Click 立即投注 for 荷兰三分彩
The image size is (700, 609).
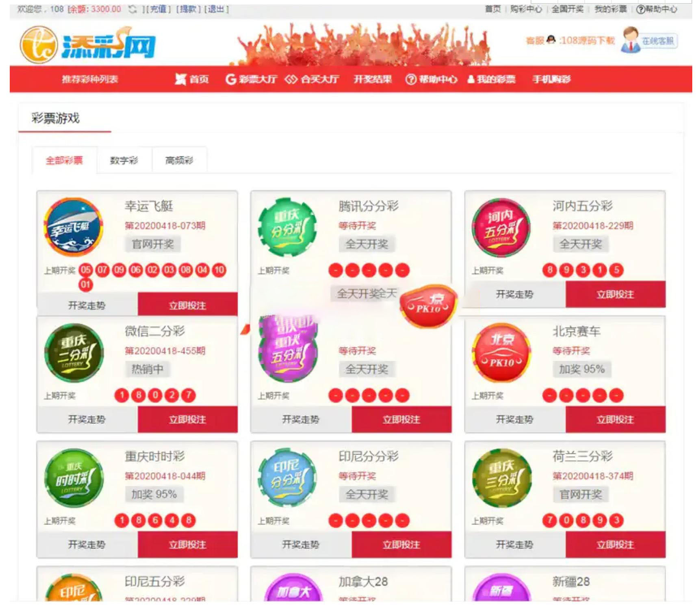coord(615,544)
